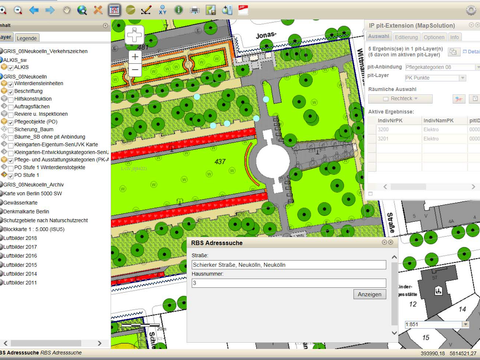480x360 pixels.
Task: Click the red-white flag toolbar icon
Action: [243, 10]
